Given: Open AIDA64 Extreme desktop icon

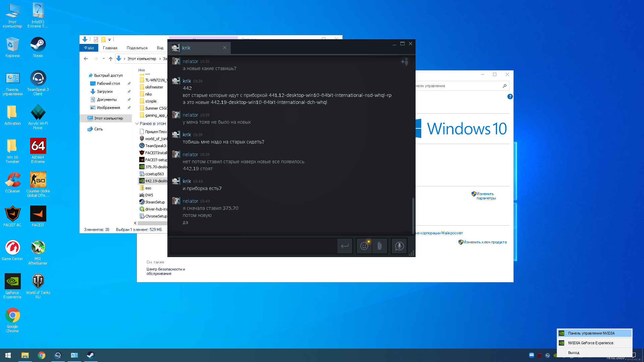Looking at the screenshot, I should click(38, 150).
